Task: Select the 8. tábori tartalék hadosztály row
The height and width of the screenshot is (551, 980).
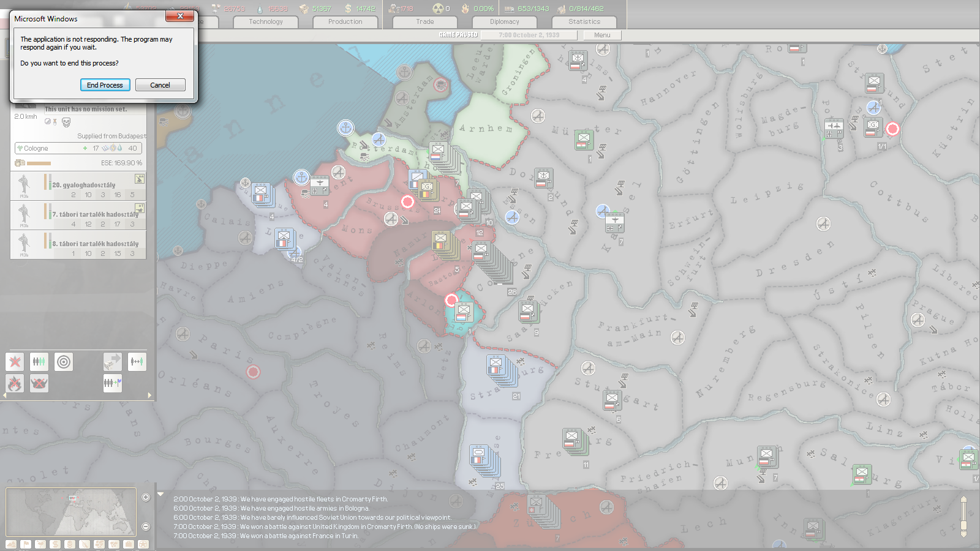Action: 78,244
